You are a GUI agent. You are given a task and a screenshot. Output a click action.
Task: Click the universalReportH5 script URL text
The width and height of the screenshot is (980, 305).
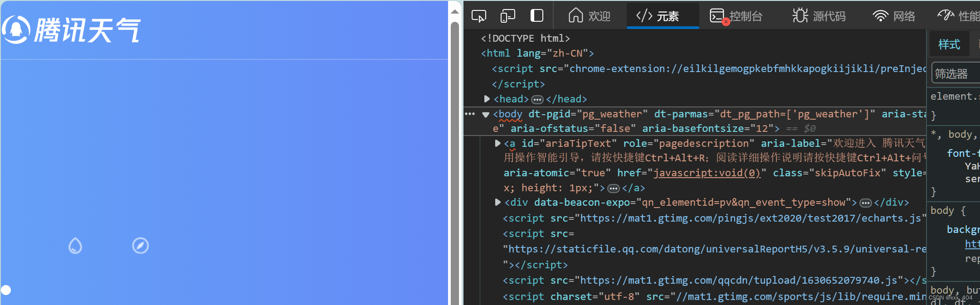pyautogui.click(x=717, y=249)
